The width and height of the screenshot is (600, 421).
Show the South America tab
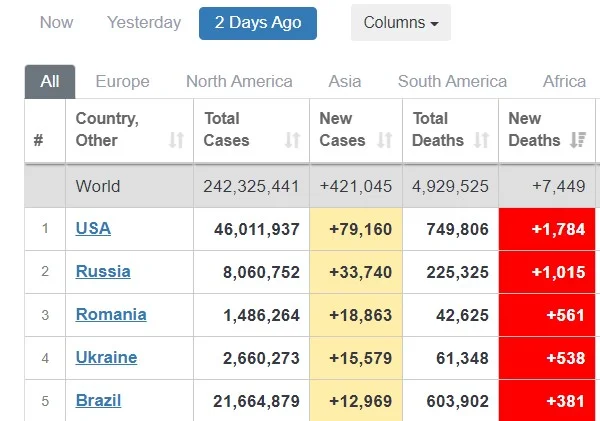coord(452,82)
